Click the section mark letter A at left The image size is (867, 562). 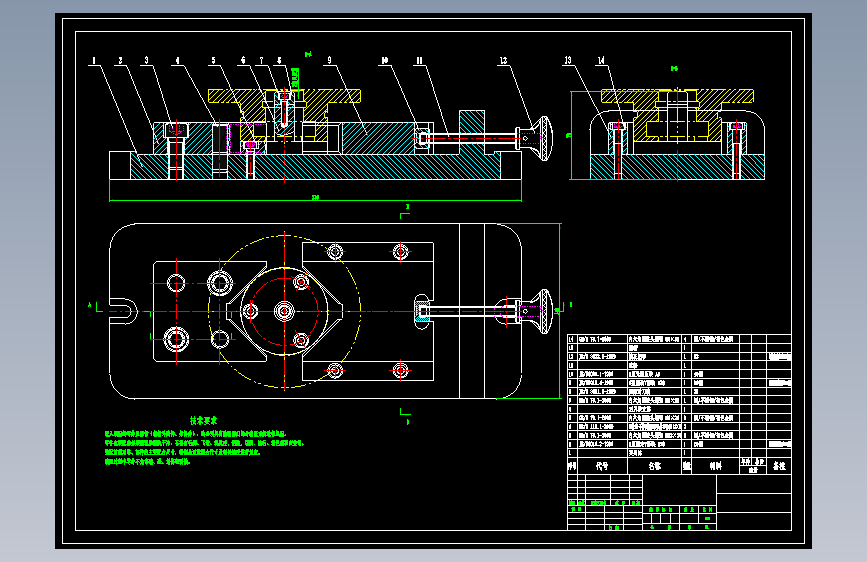pyautogui.click(x=90, y=305)
